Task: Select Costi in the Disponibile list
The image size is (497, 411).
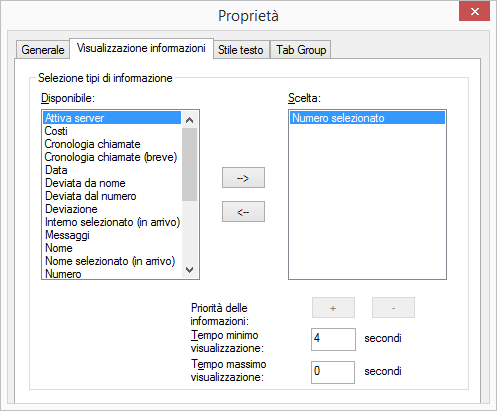Action: click(112, 131)
